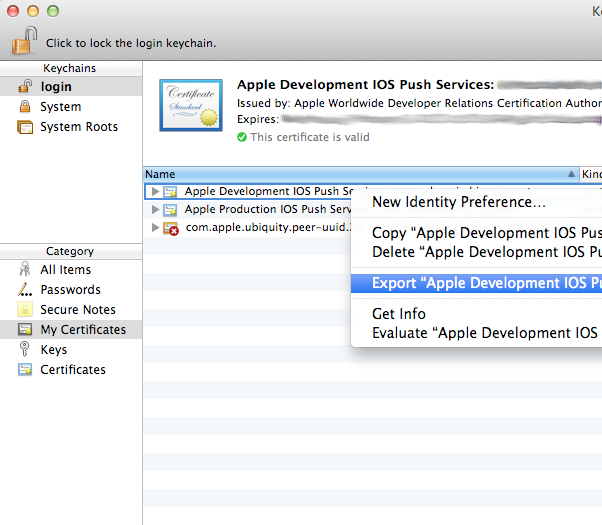Click the System Roots folder icon
The height and width of the screenshot is (525, 602).
point(25,127)
